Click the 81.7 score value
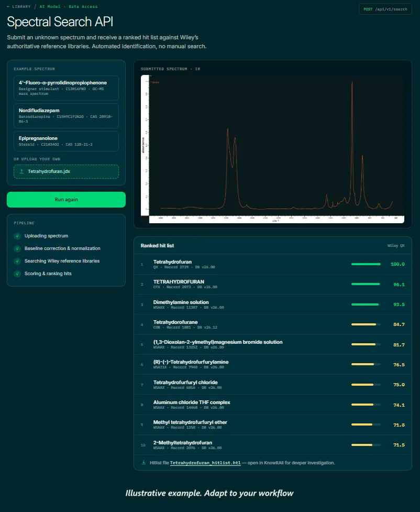Viewport: 420px width, 512px height. click(x=399, y=344)
